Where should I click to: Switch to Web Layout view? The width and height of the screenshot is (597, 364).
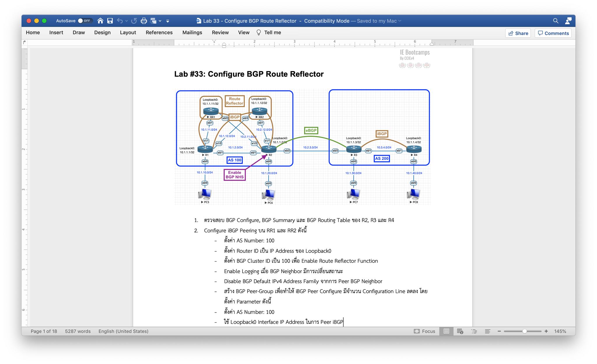click(460, 331)
